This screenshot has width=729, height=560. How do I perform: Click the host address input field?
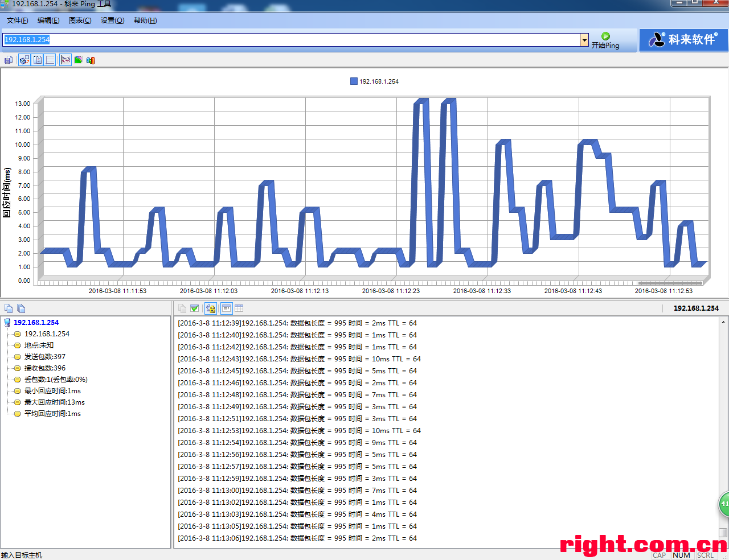pyautogui.click(x=292, y=40)
